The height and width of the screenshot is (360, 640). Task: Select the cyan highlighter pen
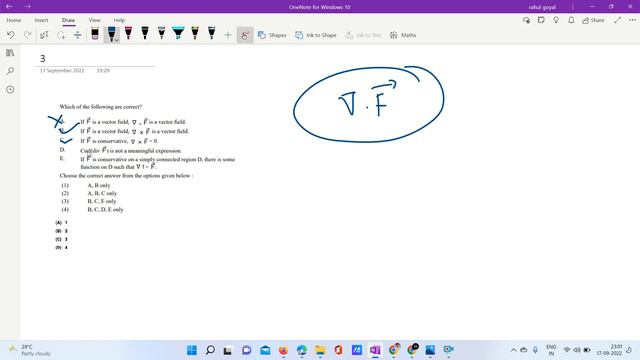click(x=178, y=33)
